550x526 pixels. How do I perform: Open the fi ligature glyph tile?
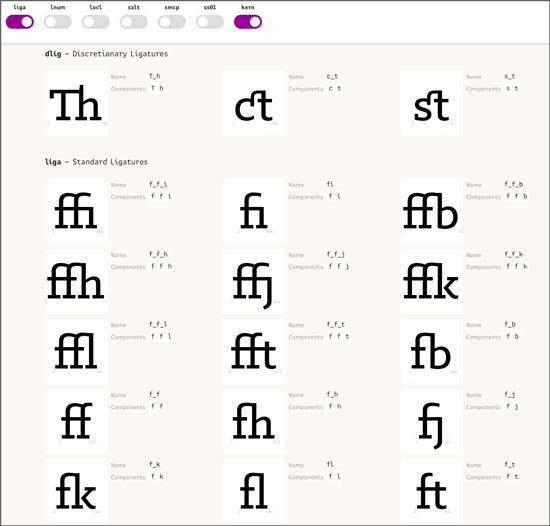254,211
